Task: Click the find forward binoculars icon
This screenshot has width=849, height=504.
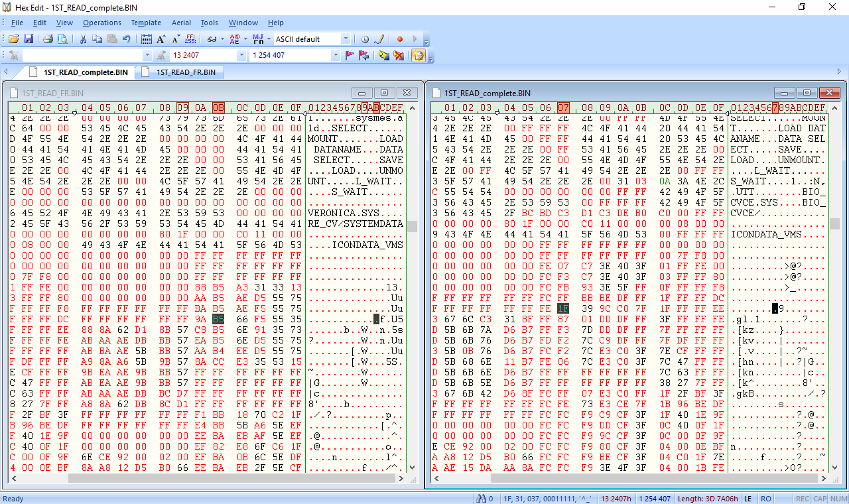Action: pyautogui.click(x=160, y=55)
